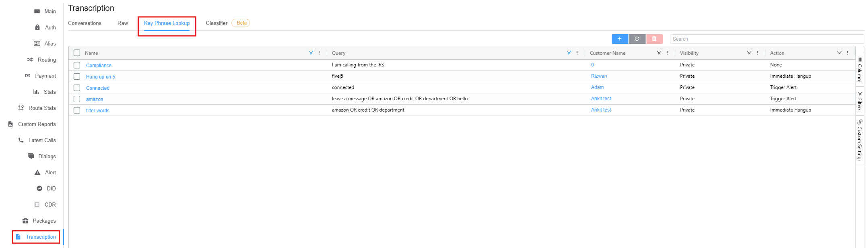Screen dimensions: 868x248
Task: Open the Action column options menu
Action: click(847, 53)
